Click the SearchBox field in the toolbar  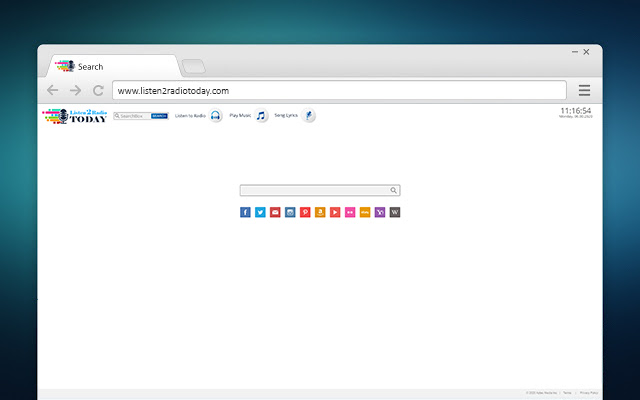[x=132, y=116]
